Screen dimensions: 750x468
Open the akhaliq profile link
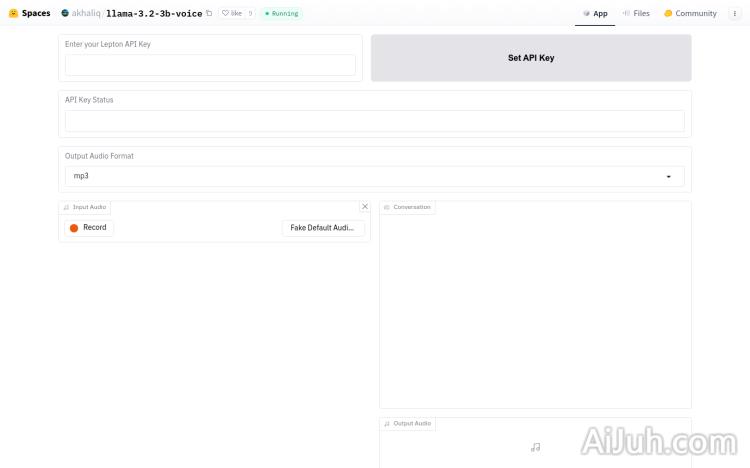point(85,13)
